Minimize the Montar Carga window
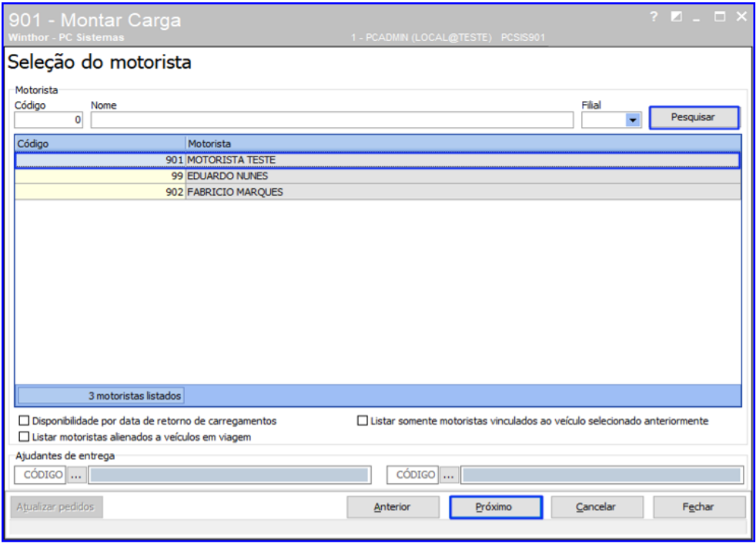This screenshot has height=544, width=756. (696, 18)
